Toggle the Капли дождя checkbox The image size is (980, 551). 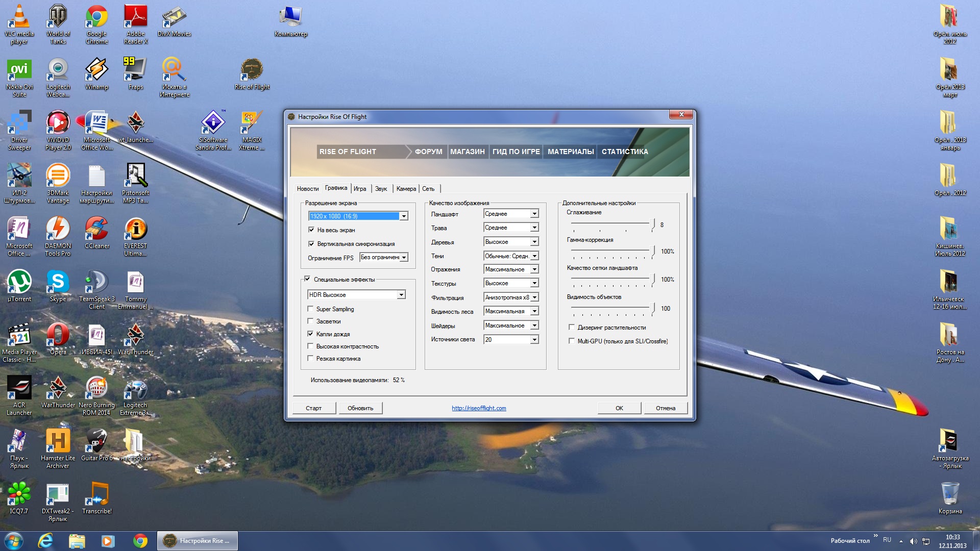(310, 334)
